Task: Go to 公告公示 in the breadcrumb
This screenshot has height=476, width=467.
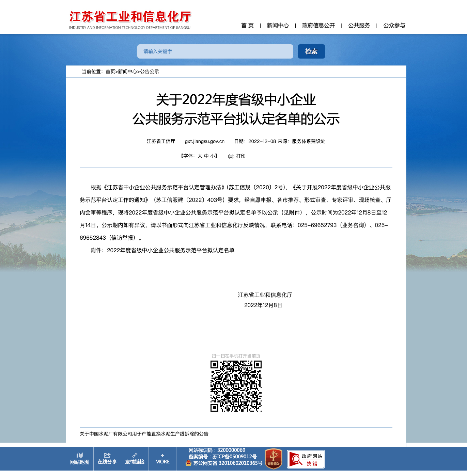Action: 150,72
